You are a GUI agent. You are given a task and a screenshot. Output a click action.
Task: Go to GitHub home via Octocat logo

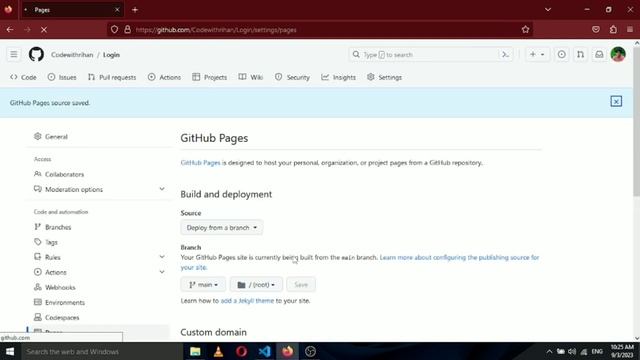tap(36, 54)
